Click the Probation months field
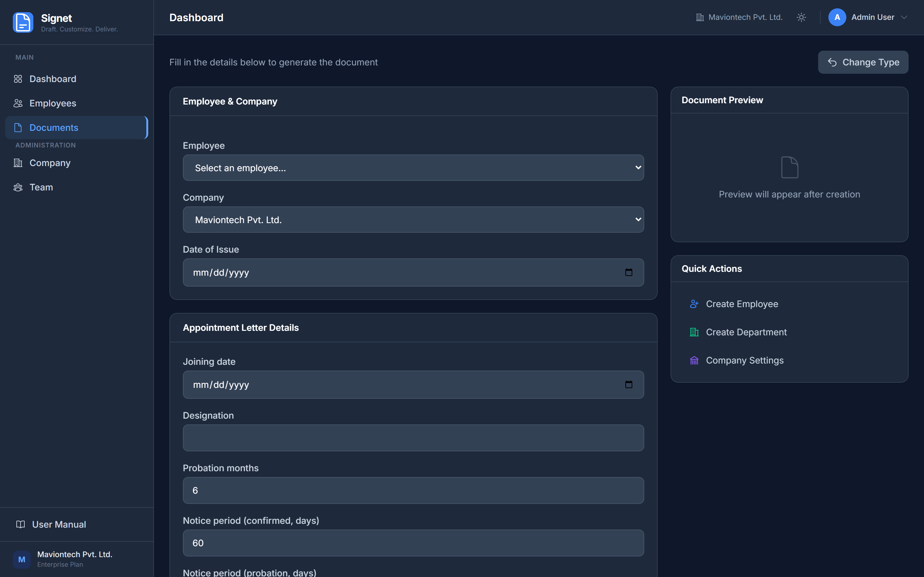 point(413,490)
